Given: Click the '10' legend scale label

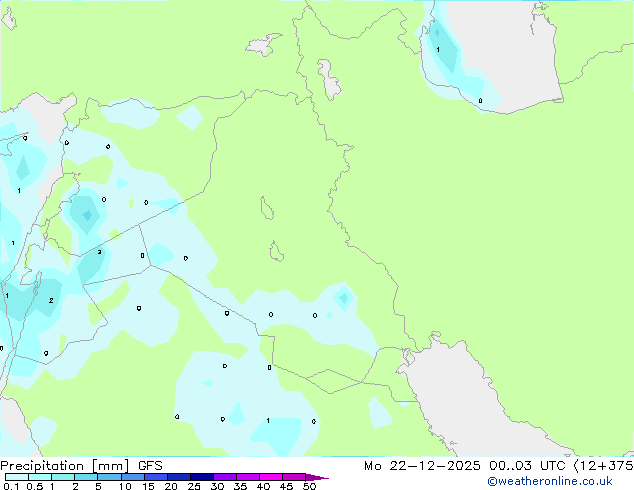Looking at the screenshot, I should [x=125, y=486].
